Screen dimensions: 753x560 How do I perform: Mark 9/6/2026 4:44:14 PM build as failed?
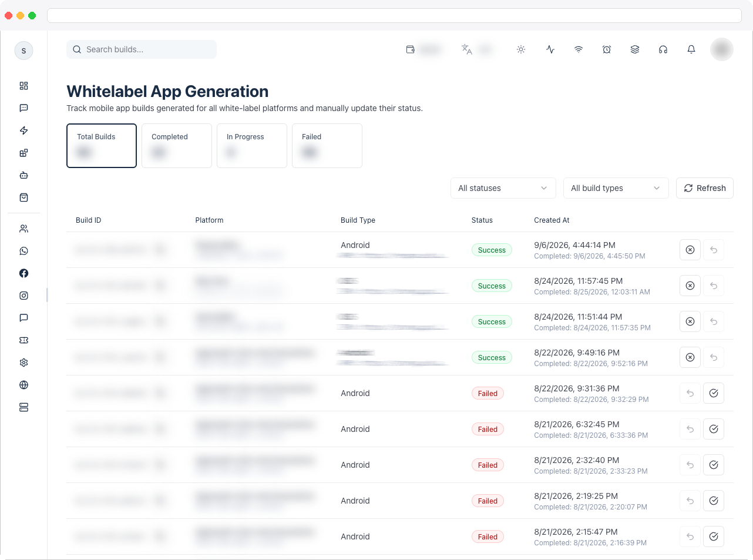pos(690,250)
